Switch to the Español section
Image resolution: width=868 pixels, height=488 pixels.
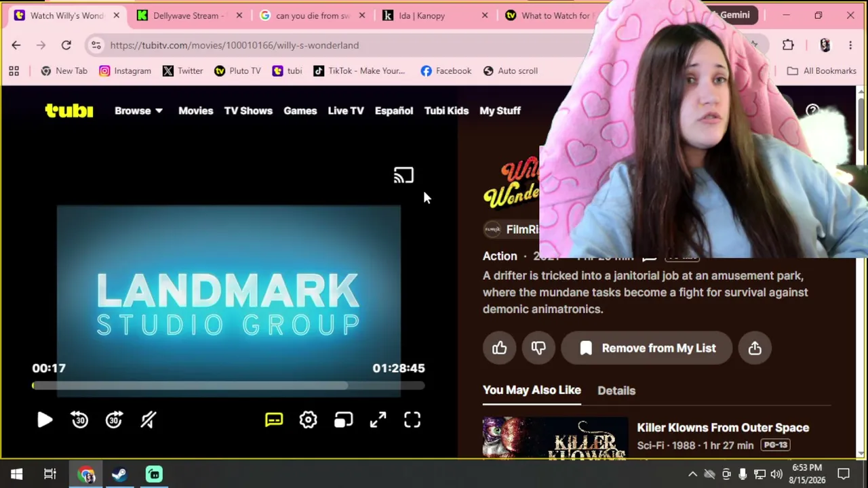pos(394,110)
